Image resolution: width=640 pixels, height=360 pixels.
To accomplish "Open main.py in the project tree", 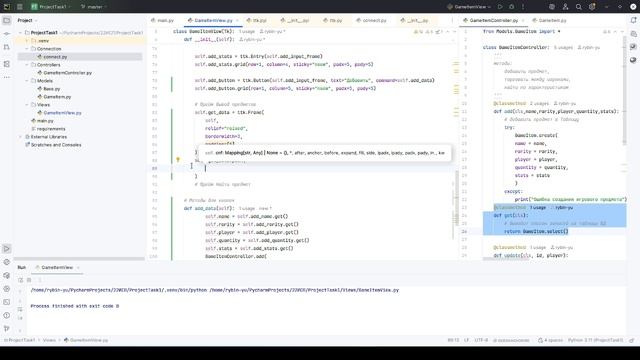I will click(42, 121).
